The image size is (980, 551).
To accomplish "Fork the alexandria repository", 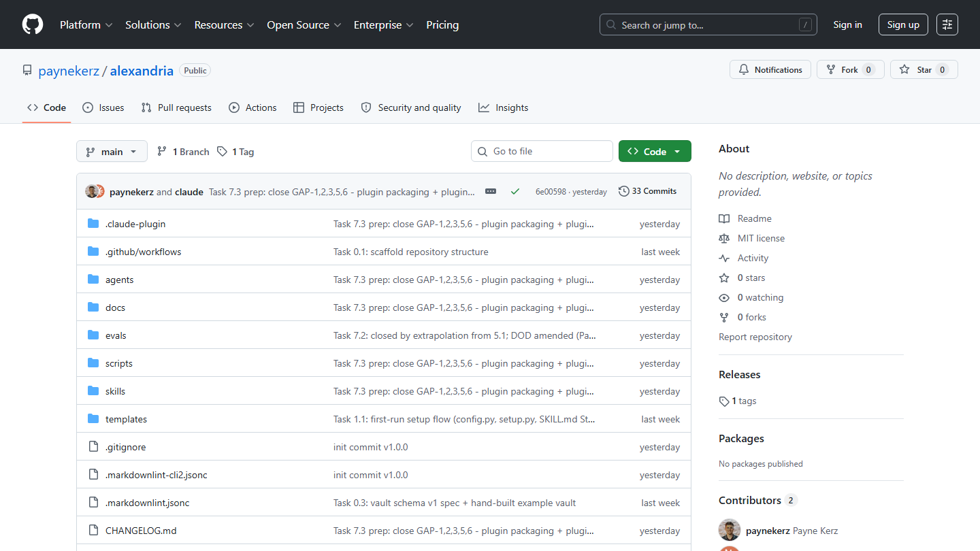I will point(851,69).
